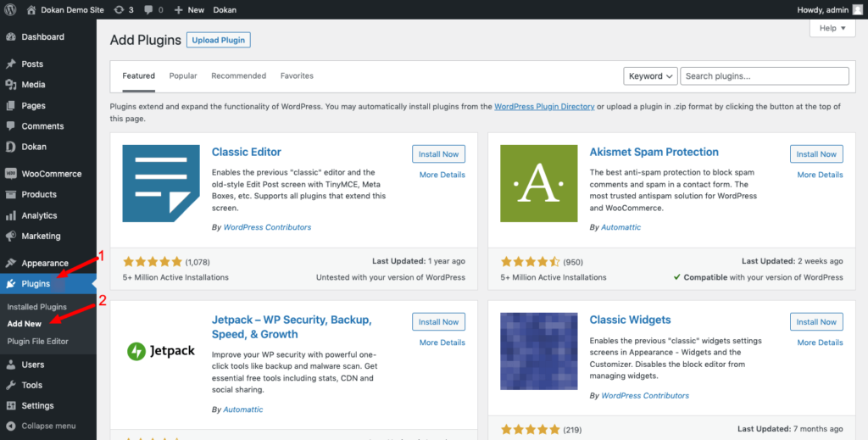Viewport: 868px width, 440px height.
Task: Click the Classic Widgets blue thumbnail
Action: [x=538, y=351]
